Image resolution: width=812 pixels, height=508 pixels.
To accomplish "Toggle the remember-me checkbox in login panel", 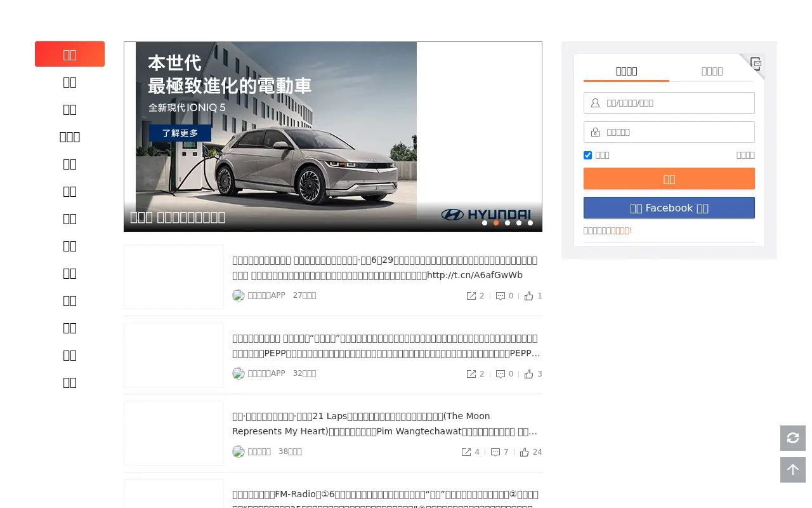I will coord(587,155).
